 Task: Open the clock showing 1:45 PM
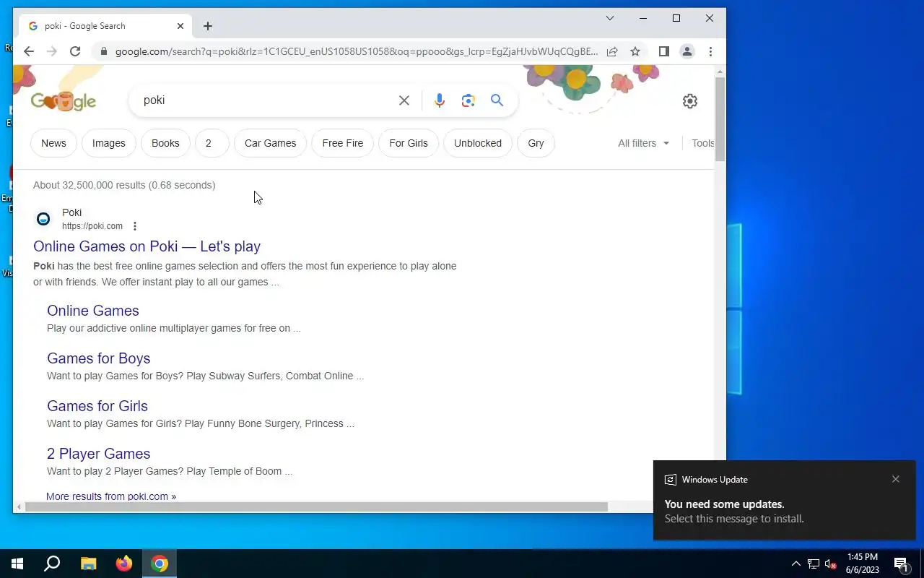click(x=863, y=564)
